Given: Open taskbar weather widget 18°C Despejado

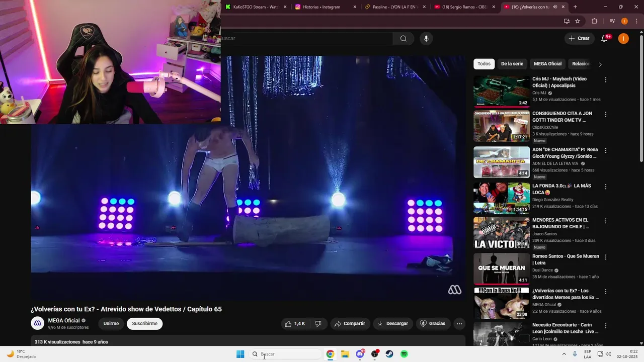Looking at the screenshot, I should [21, 354].
